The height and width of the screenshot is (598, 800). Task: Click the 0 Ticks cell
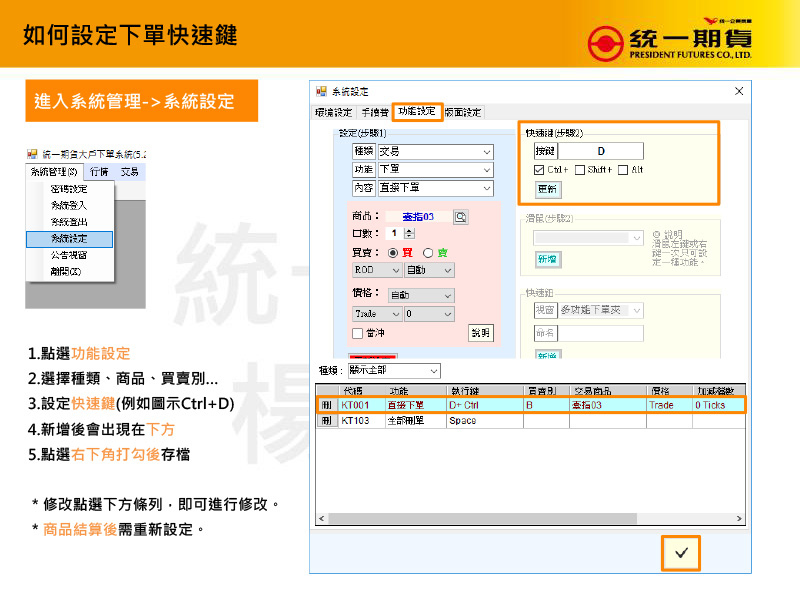[x=717, y=405]
